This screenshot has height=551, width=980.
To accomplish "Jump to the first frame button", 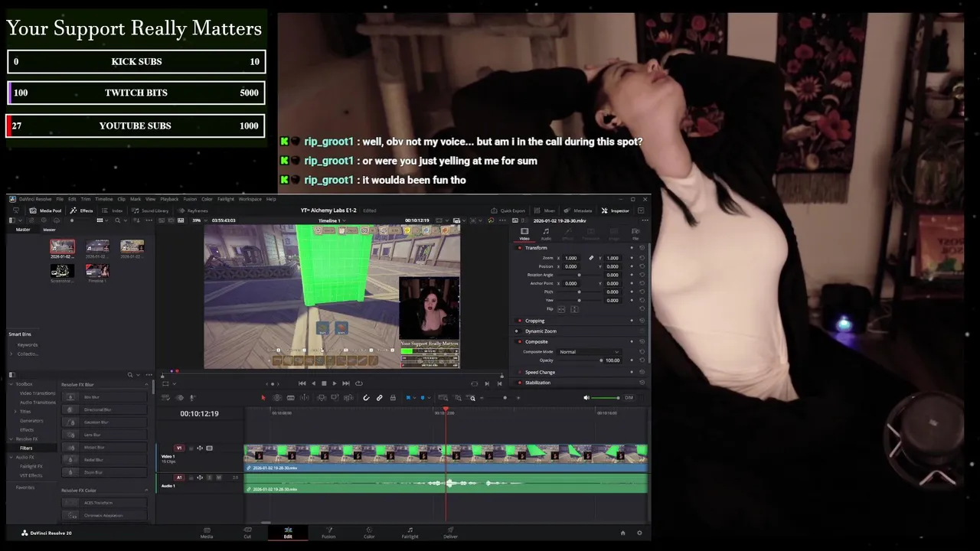I will click(302, 383).
